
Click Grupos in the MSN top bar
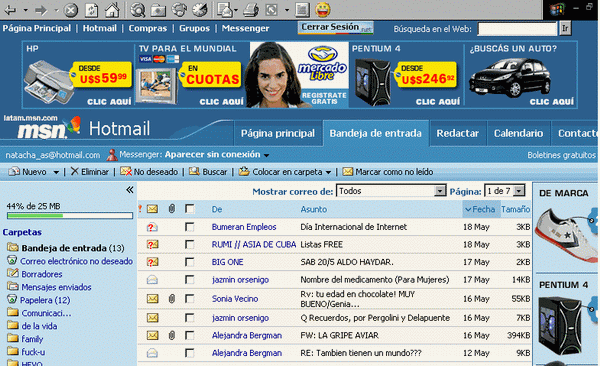[x=194, y=28]
